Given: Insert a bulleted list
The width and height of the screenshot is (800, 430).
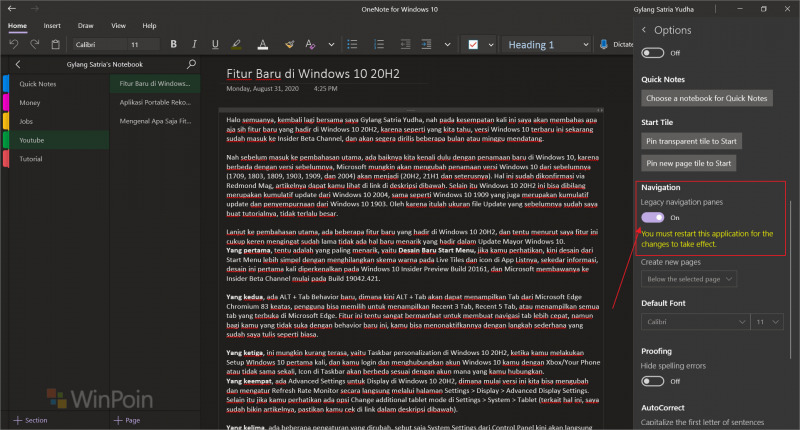Looking at the screenshot, I should pos(352,44).
